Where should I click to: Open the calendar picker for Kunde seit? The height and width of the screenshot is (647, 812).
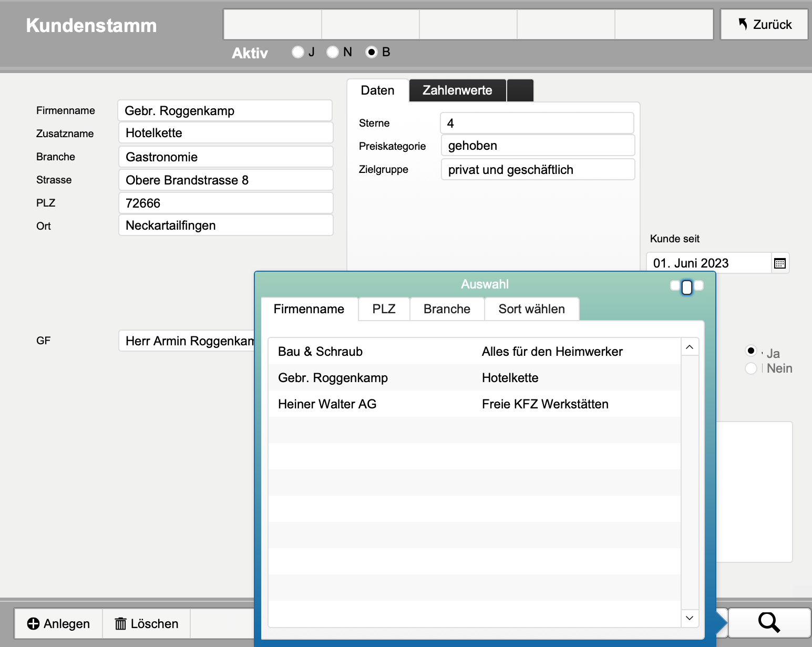[x=780, y=263]
